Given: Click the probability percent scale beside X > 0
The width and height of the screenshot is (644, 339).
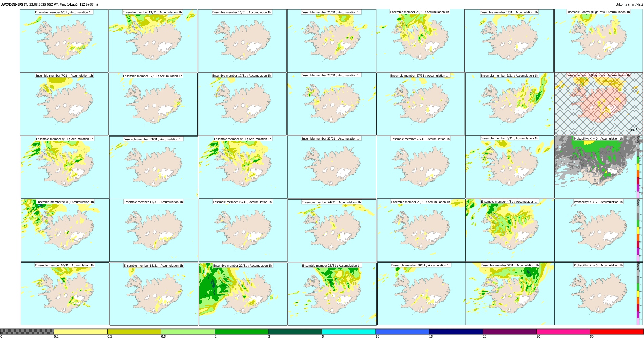Looking at the screenshot, I should (x=638, y=167).
